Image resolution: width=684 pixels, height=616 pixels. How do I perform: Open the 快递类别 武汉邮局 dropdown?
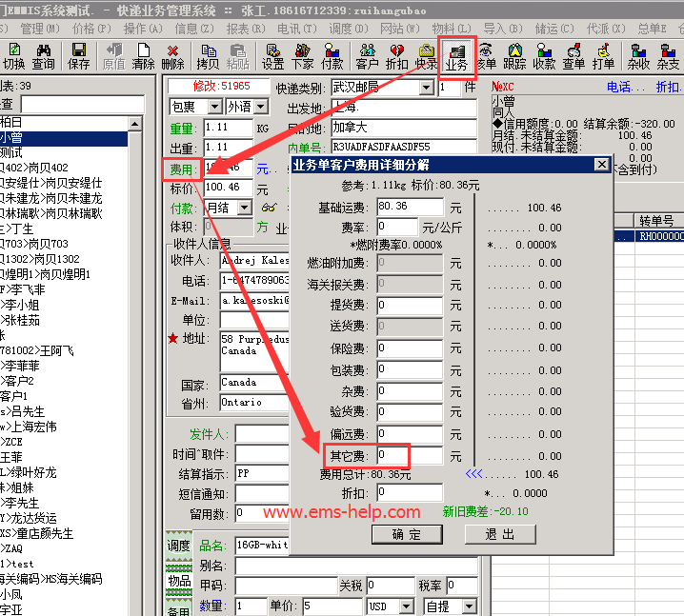point(426,88)
